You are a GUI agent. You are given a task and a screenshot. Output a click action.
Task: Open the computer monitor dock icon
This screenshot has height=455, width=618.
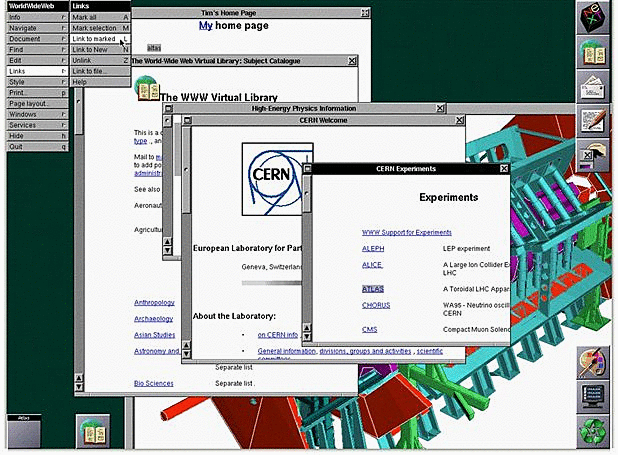click(x=593, y=397)
